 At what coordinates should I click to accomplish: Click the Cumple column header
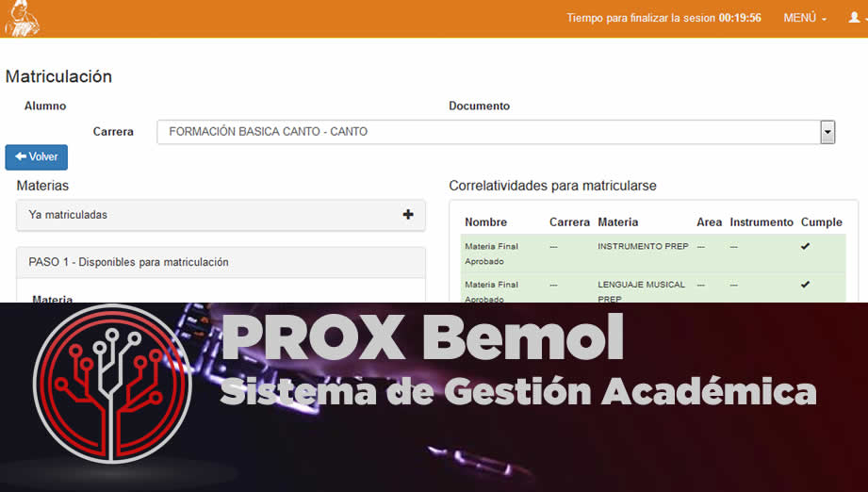tap(822, 222)
